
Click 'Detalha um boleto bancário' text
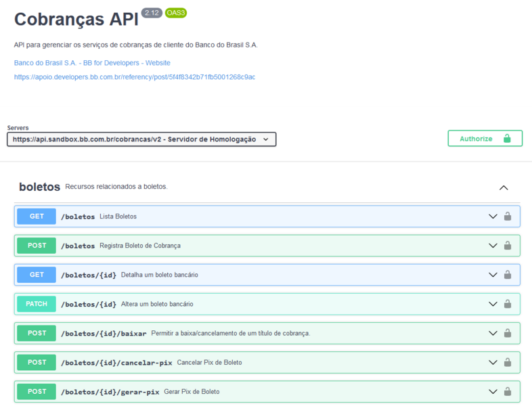tap(160, 275)
